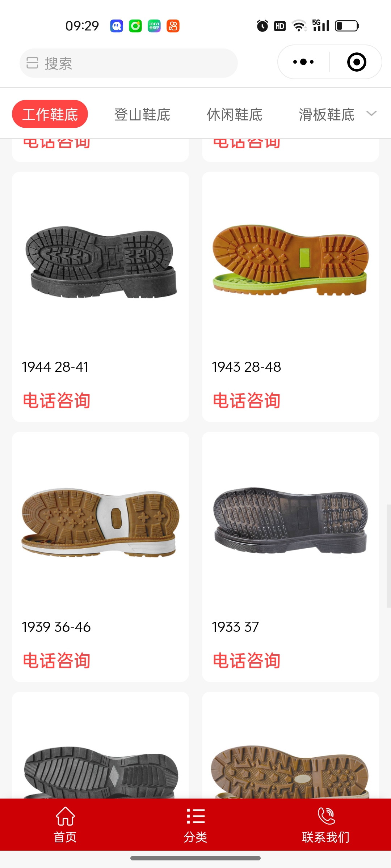Switch to the 休闲鞋底 tab

coord(235,115)
